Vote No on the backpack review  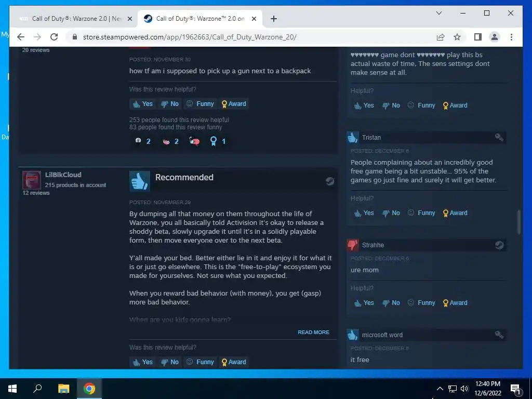click(x=170, y=104)
